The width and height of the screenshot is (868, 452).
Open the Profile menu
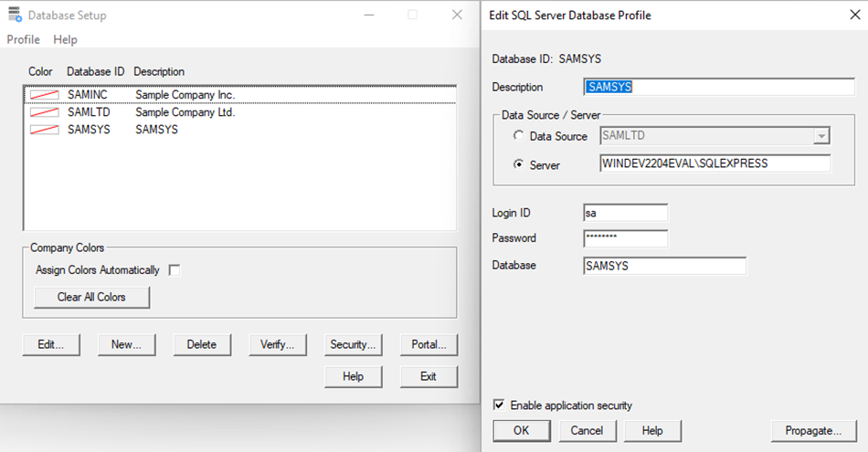click(x=24, y=39)
